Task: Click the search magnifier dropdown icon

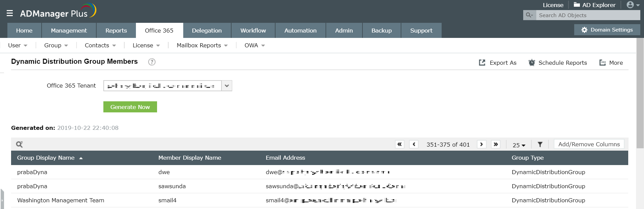Action: (529, 15)
